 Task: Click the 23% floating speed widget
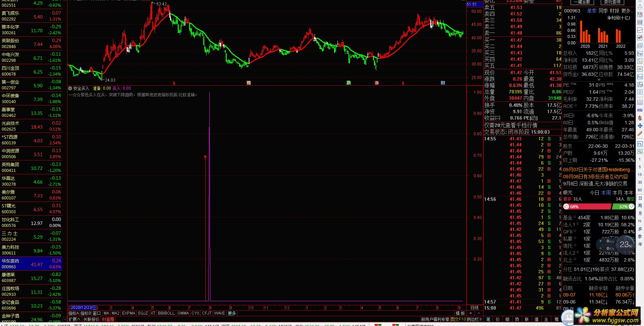[626, 244]
